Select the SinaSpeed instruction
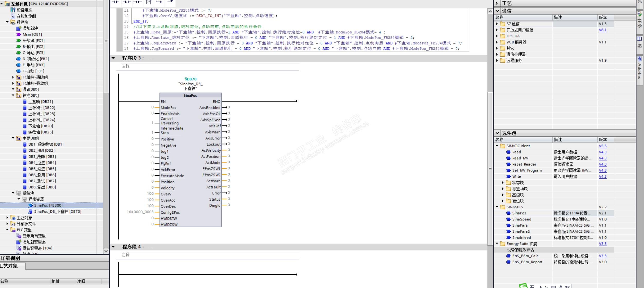Viewport: 644px width, 288px height. (521, 219)
